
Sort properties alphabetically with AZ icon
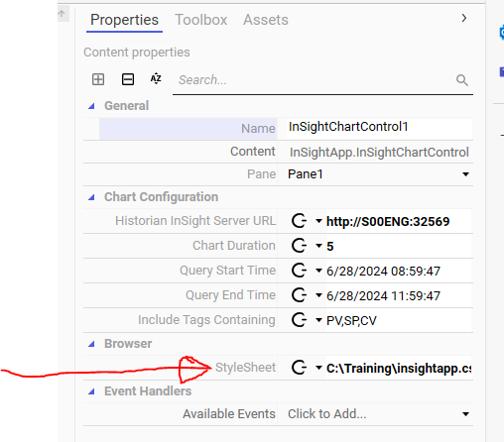coord(156,79)
